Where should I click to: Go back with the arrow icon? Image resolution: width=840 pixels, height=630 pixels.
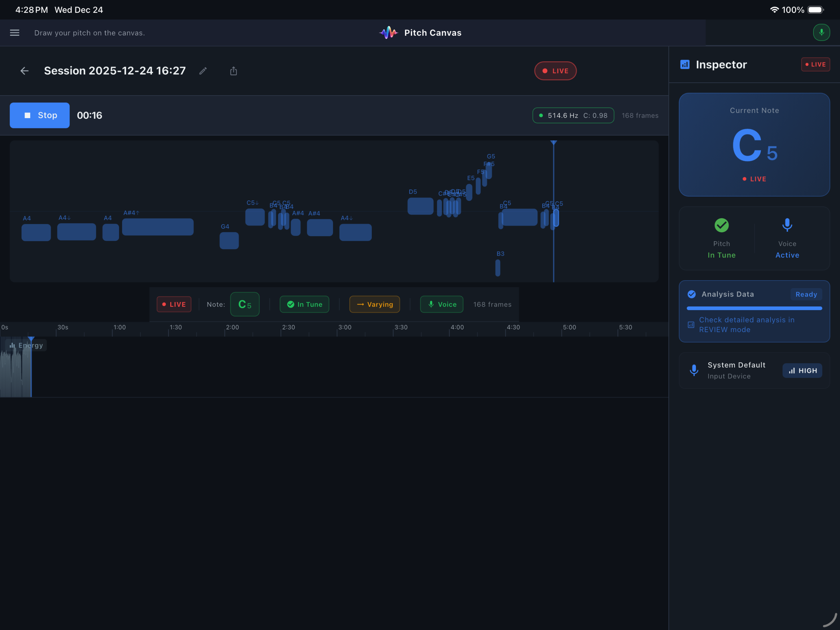[x=24, y=71]
